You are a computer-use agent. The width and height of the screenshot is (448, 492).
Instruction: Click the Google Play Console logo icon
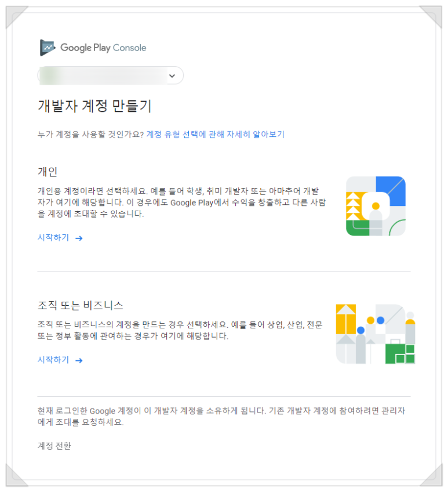(48, 48)
